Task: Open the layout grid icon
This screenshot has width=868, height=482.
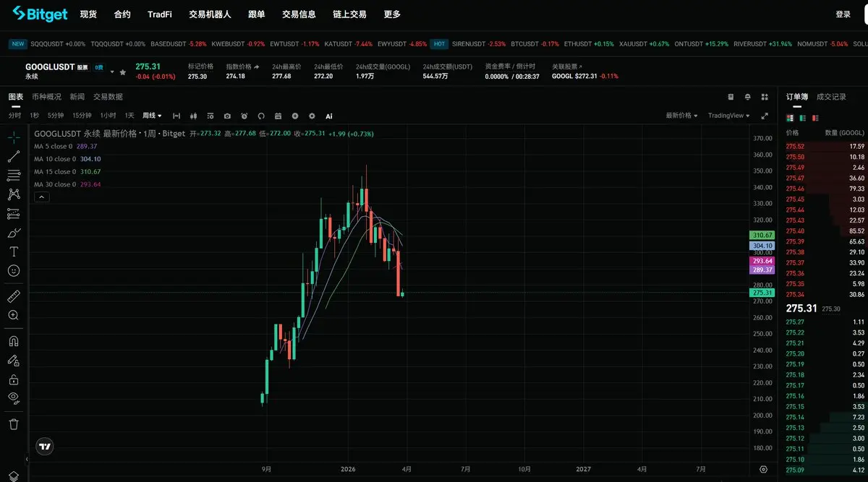Action: pos(764,97)
